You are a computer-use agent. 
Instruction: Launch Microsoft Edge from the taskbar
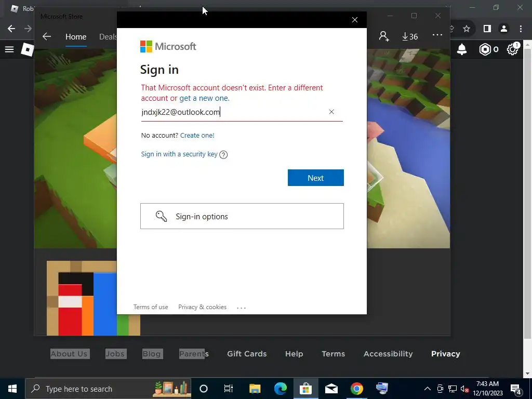click(280, 389)
